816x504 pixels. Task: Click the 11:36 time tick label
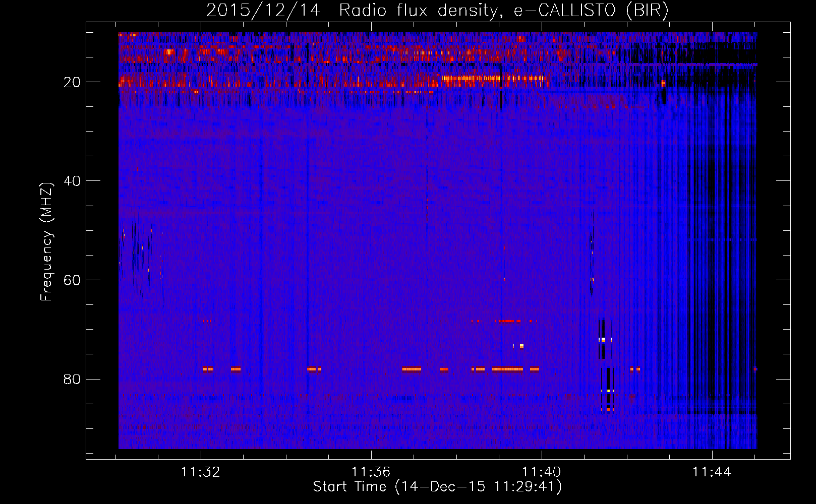point(371,472)
